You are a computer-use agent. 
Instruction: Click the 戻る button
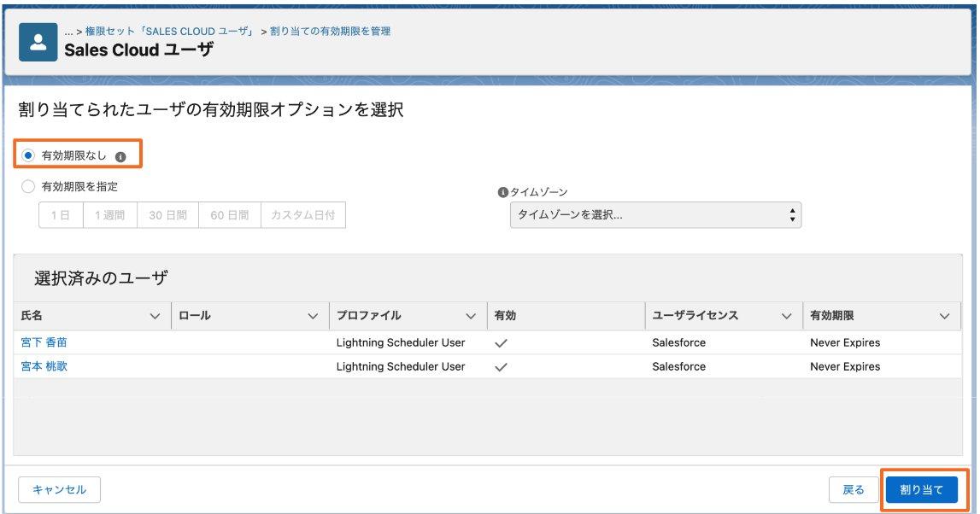click(x=854, y=489)
